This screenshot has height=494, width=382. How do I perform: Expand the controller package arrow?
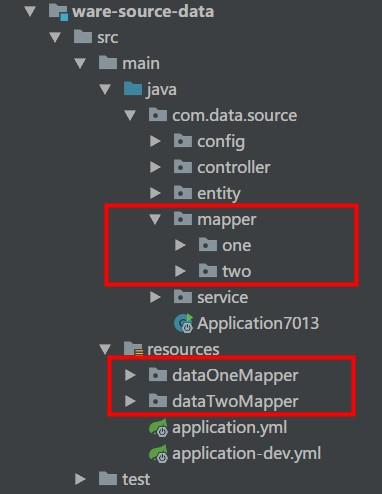(x=155, y=167)
